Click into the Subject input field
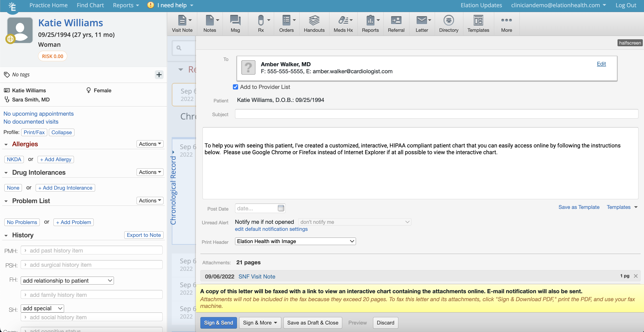 click(x=436, y=114)
